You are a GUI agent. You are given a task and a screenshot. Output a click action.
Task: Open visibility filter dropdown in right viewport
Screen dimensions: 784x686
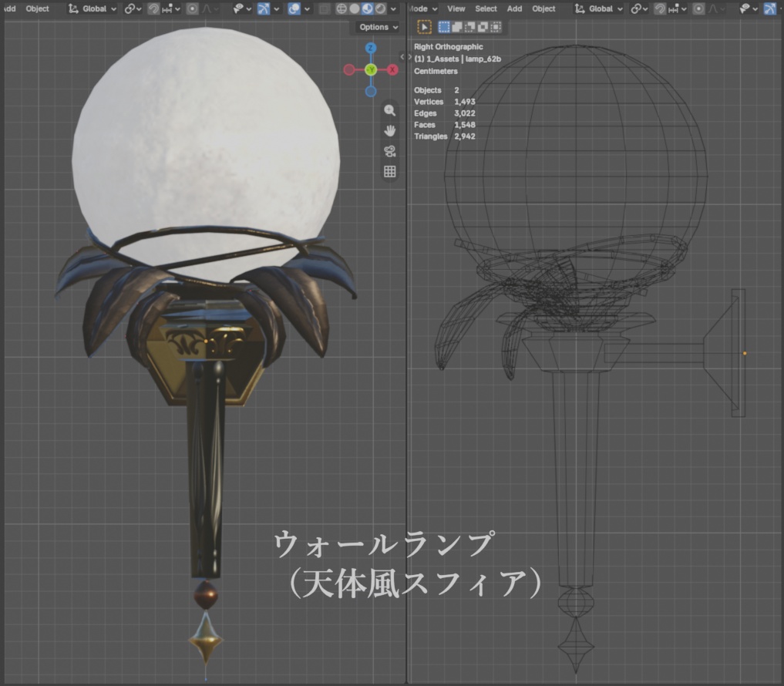[748, 8]
